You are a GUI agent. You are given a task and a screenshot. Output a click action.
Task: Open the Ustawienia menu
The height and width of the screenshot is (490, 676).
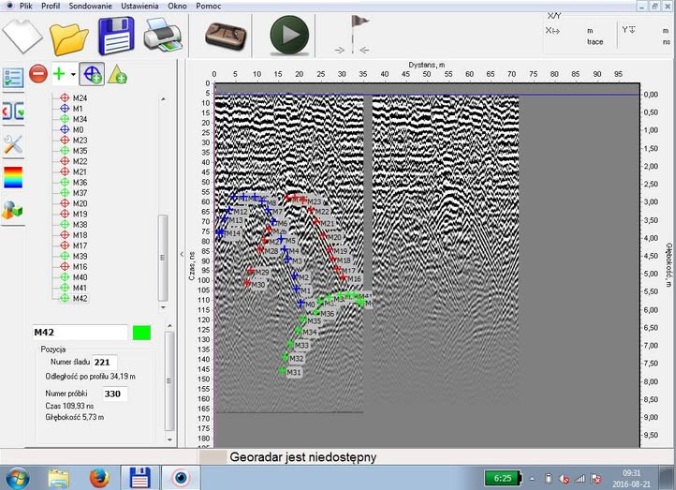pyautogui.click(x=140, y=6)
